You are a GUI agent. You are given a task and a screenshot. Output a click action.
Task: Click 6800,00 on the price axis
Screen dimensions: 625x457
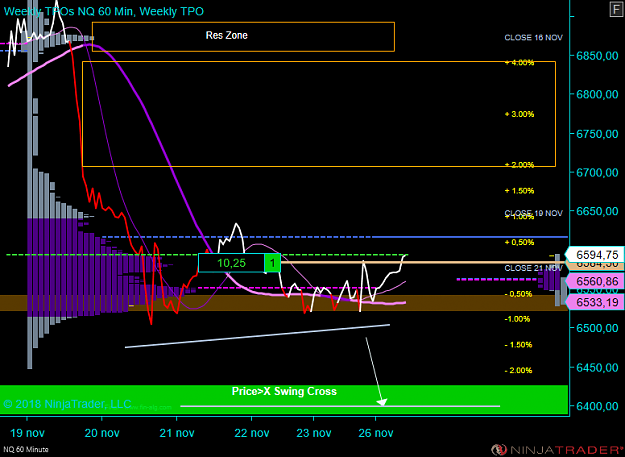pyautogui.click(x=597, y=94)
